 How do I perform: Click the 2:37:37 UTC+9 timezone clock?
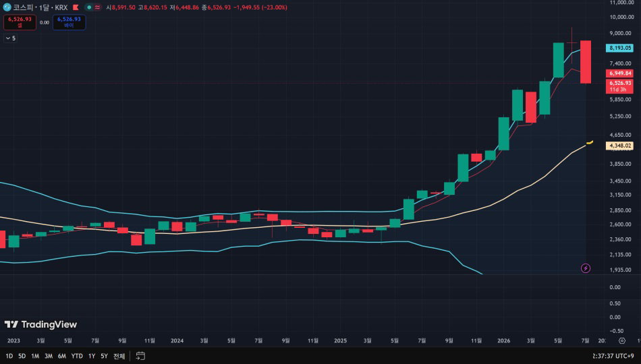click(x=613, y=356)
